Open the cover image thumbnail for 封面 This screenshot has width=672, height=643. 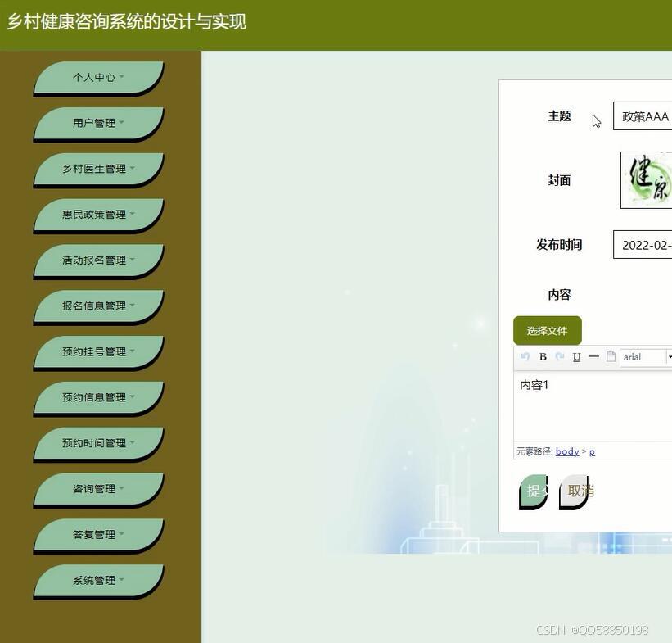(x=649, y=179)
